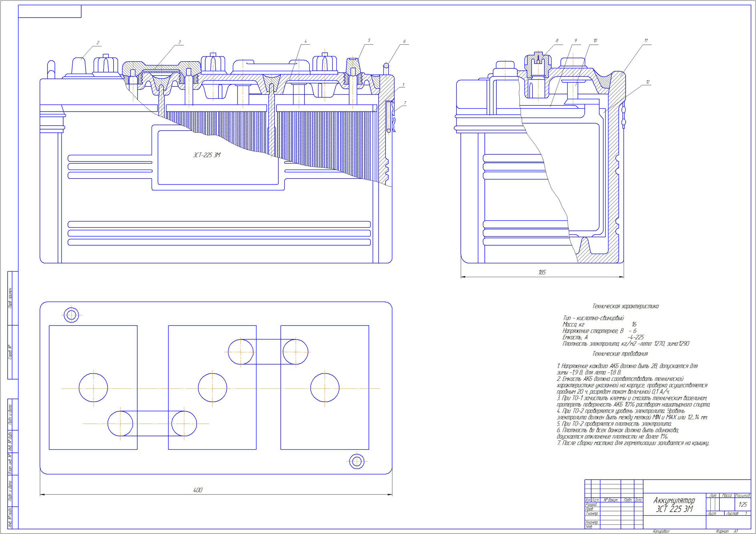756x534 pixels.
Task: Click callout number 8 in the side view
Action: (557, 40)
